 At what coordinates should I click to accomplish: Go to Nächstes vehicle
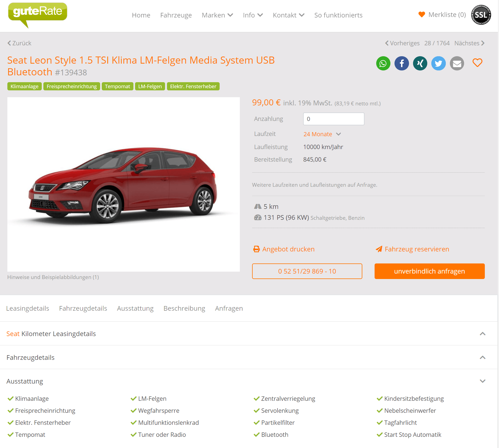pyautogui.click(x=470, y=43)
